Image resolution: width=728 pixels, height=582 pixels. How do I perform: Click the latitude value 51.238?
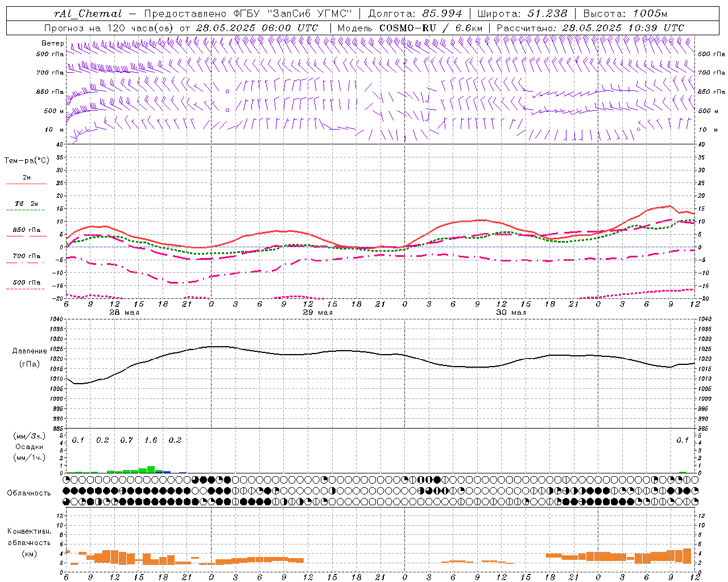coord(547,14)
